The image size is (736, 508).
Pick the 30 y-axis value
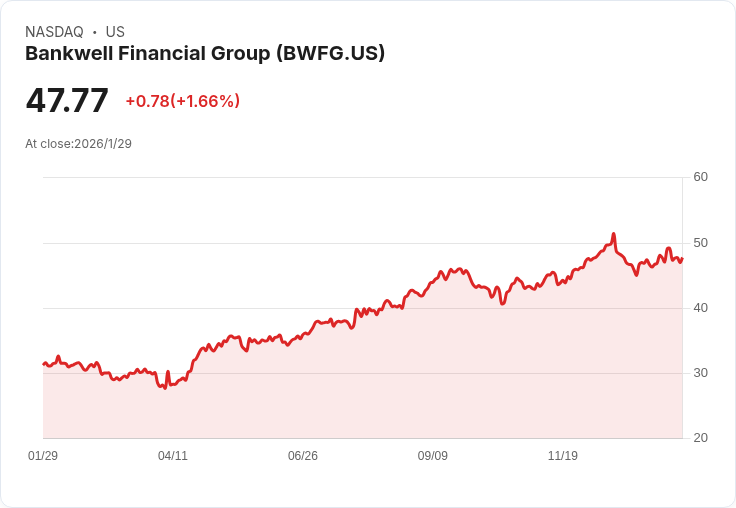click(700, 373)
